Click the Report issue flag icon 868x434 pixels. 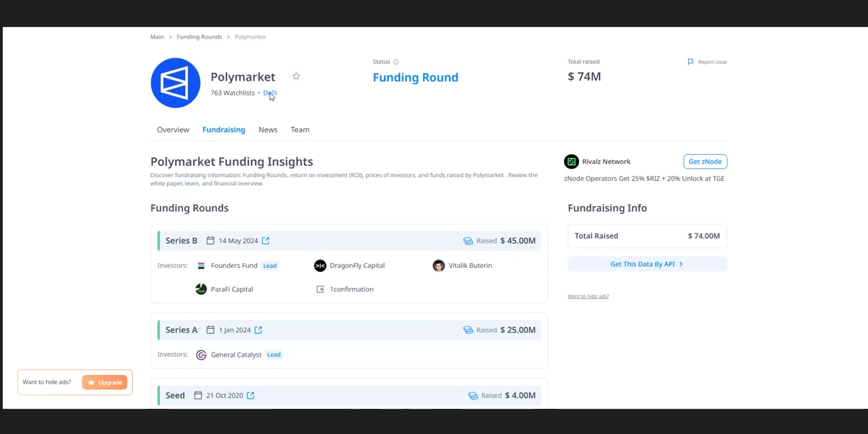tap(690, 62)
